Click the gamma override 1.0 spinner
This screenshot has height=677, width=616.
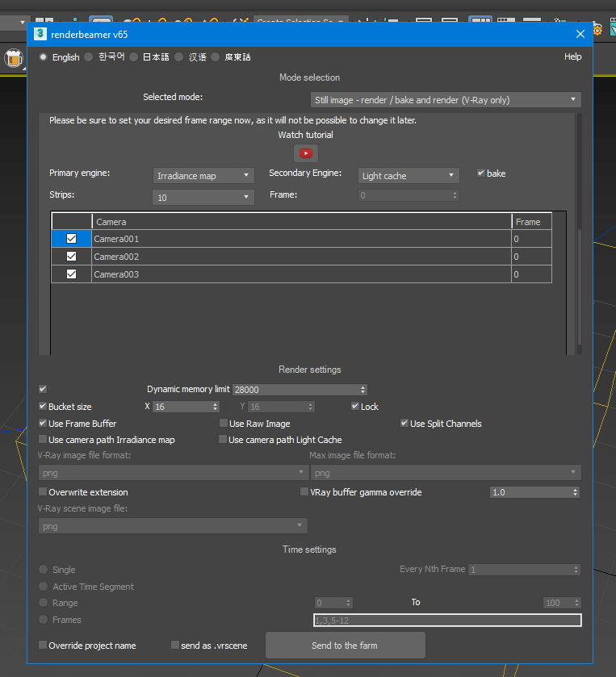534,492
